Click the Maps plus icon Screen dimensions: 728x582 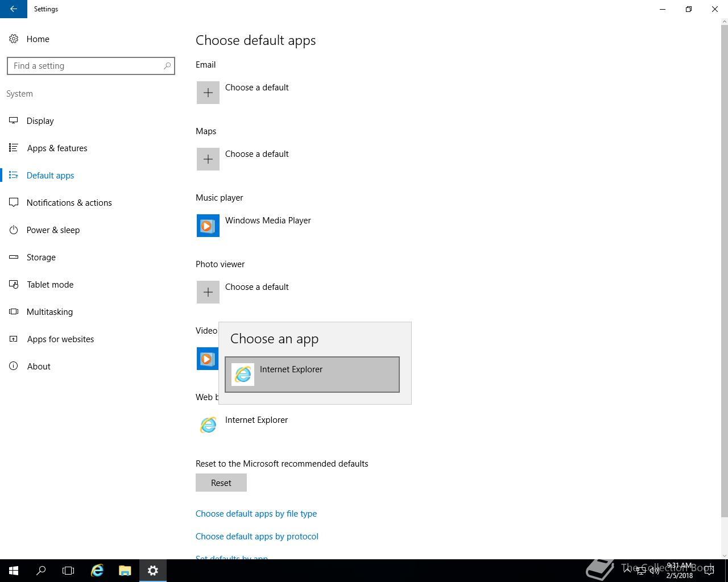[x=208, y=159]
